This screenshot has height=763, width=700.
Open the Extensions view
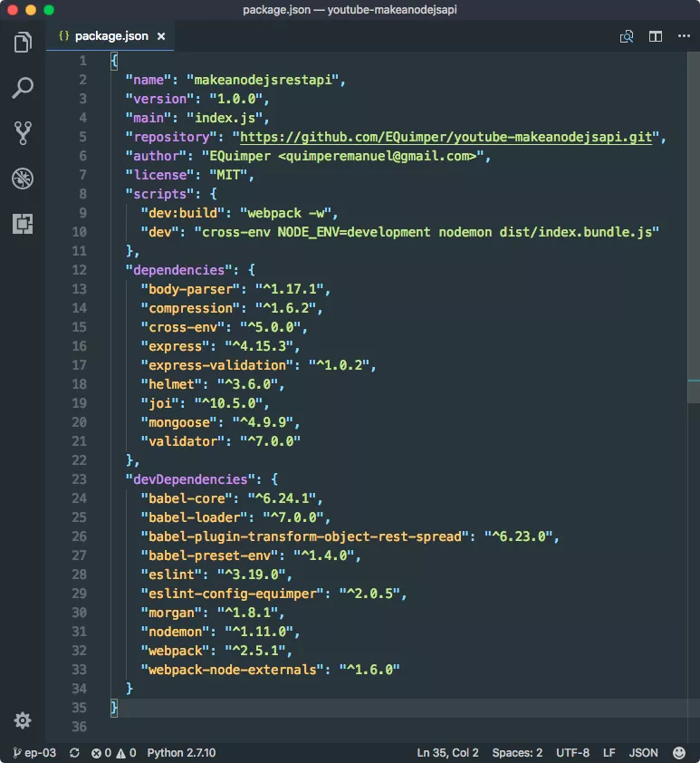[23, 224]
